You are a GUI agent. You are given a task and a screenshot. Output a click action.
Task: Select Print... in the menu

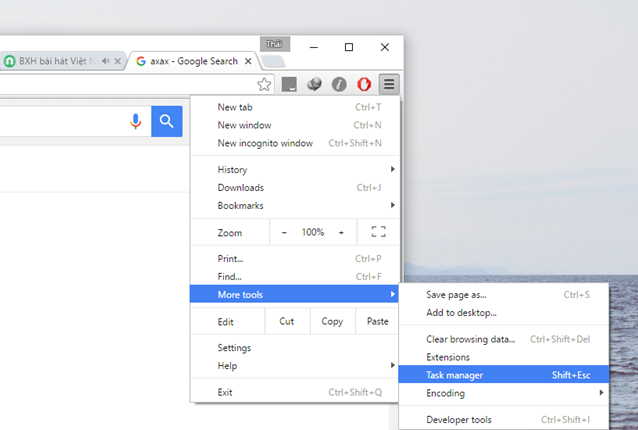(295, 259)
